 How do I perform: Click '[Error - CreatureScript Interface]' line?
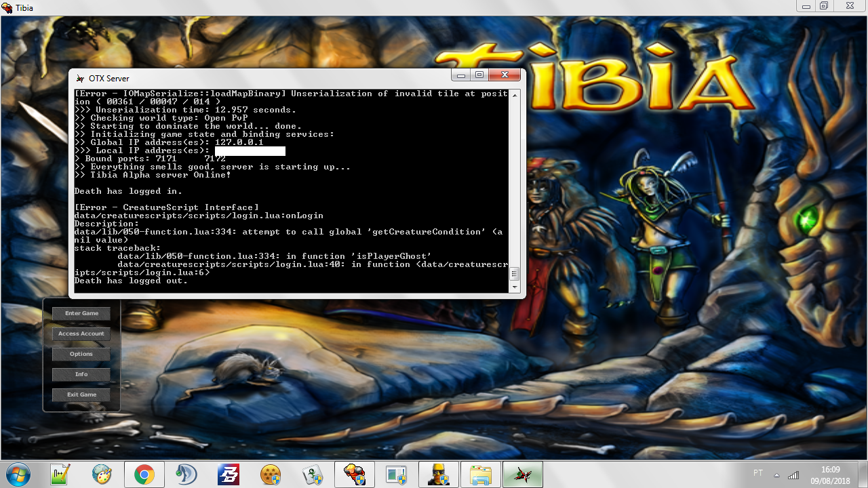tap(166, 207)
